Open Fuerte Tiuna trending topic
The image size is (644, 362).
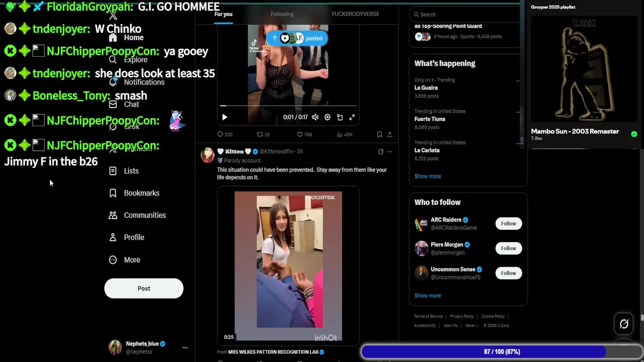coord(430,119)
